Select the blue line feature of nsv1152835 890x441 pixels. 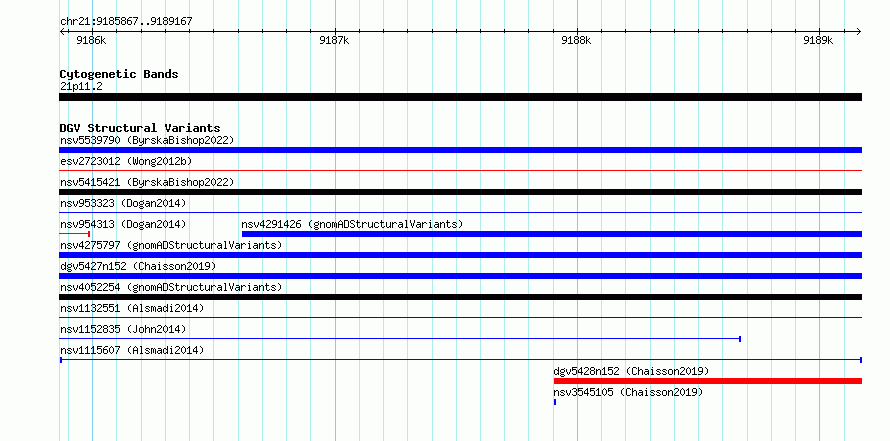tap(400, 339)
